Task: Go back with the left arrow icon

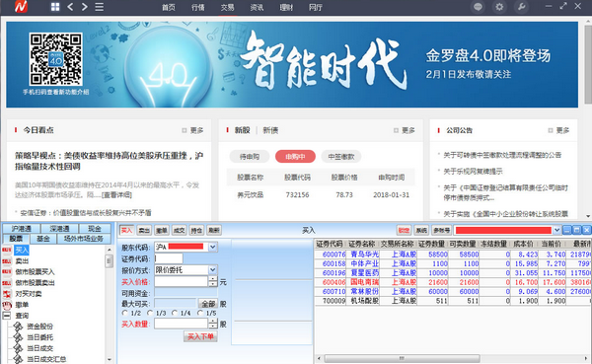Action: [70, 7]
